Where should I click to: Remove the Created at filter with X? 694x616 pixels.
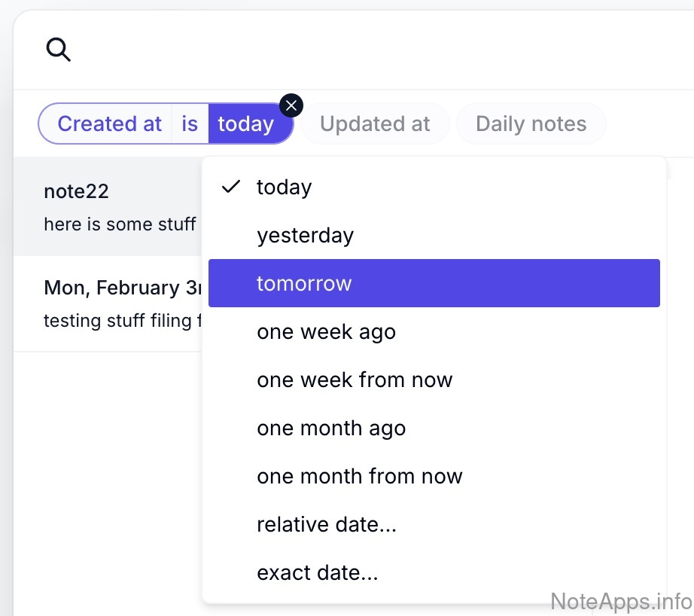pyautogui.click(x=291, y=105)
